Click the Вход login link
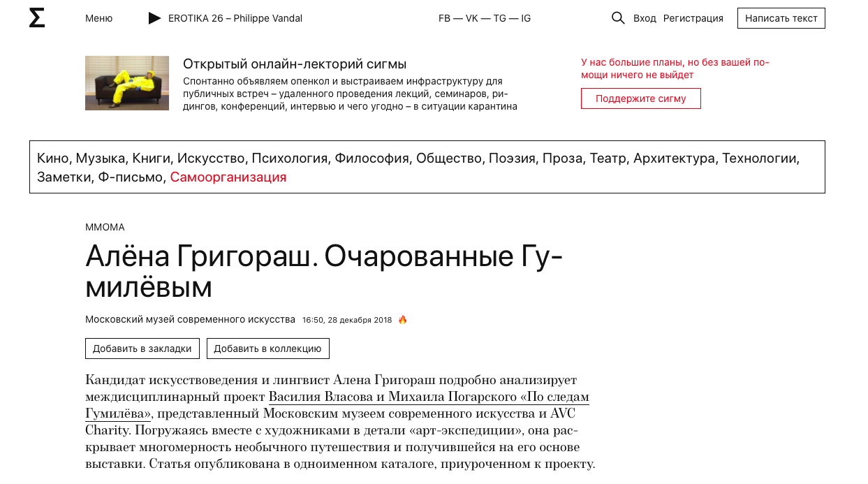868x484 pixels. tap(645, 18)
